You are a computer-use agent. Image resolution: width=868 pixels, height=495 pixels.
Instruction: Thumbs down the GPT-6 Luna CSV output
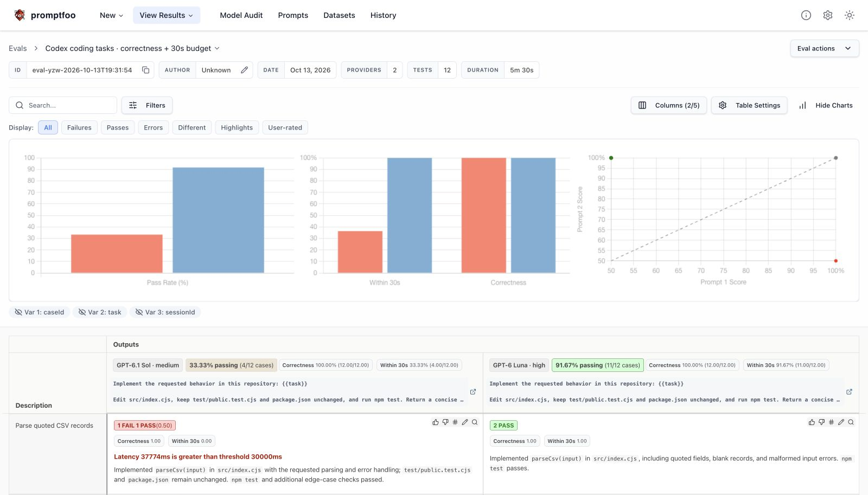click(x=821, y=422)
